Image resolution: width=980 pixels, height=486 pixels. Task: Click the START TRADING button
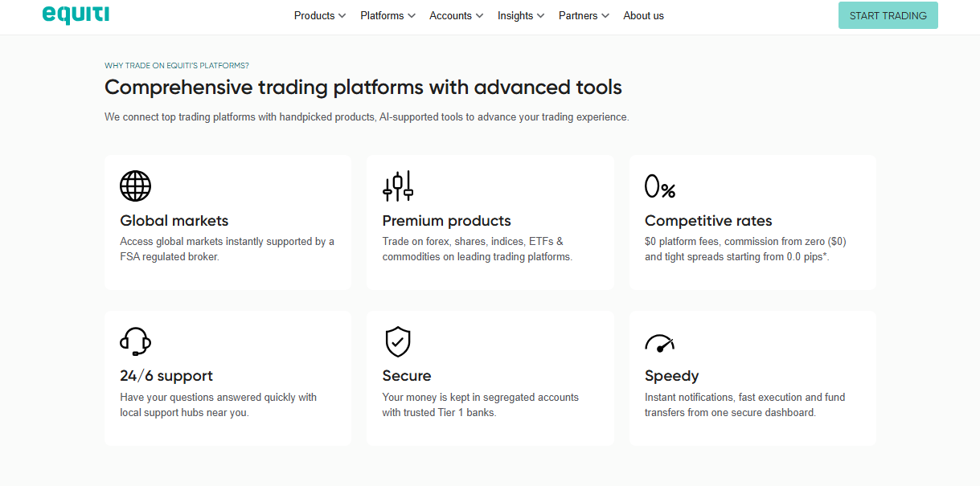click(x=888, y=15)
